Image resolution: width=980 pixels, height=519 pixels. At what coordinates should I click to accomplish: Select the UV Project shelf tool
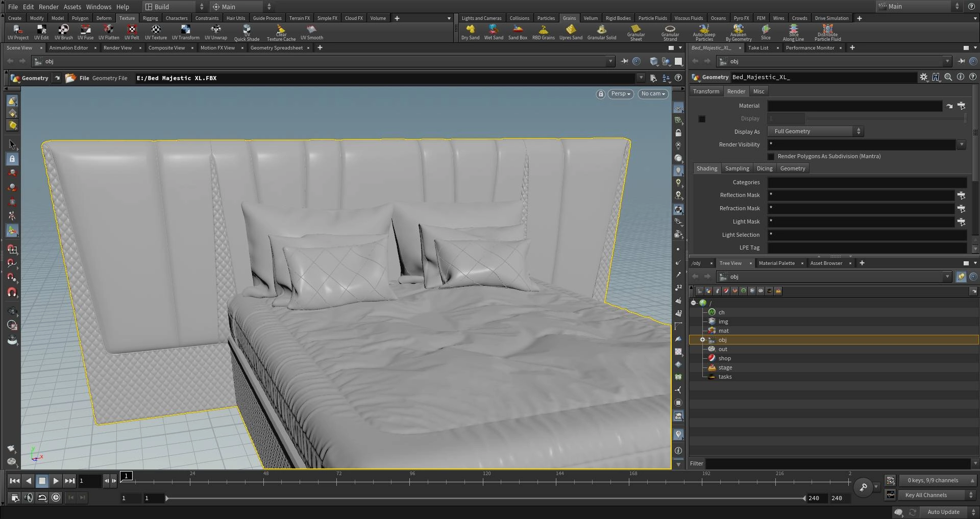[18, 33]
